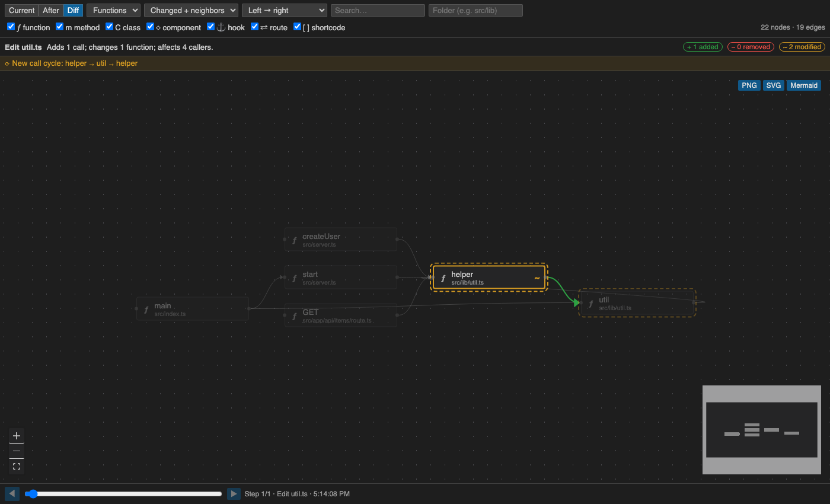Export the graph as Mermaid

click(x=804, y=85)
